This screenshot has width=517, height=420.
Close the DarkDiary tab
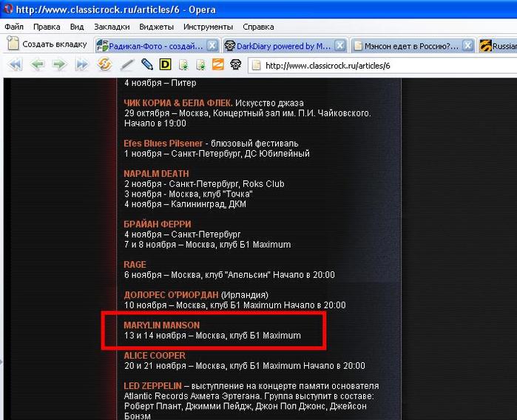[339, 46]
